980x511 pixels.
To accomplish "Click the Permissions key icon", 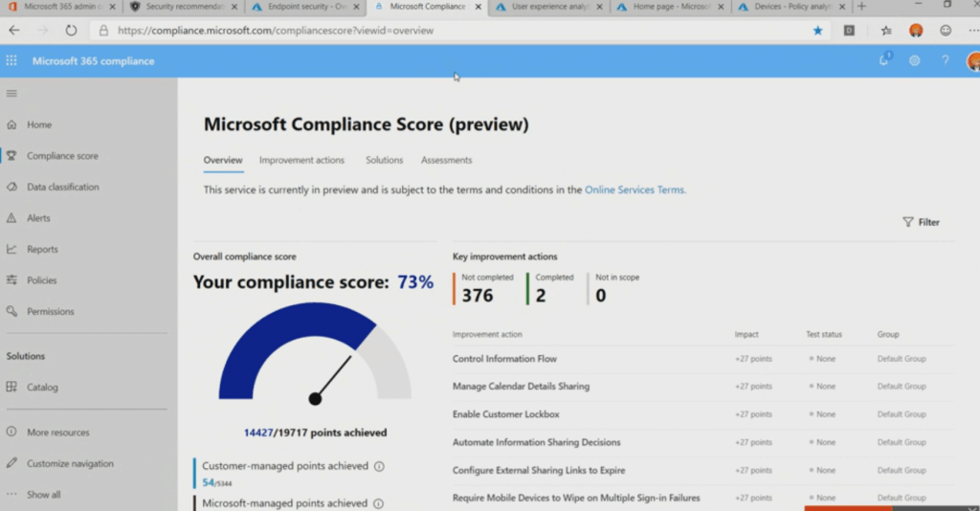I will [11, 311].
